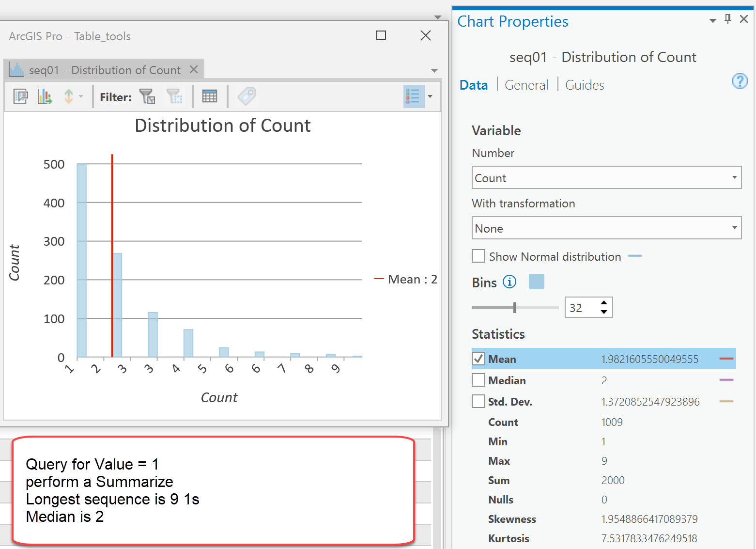The image size is (756, 549).
Task: Increase bins with the up arrow
Action: (604, 303)
